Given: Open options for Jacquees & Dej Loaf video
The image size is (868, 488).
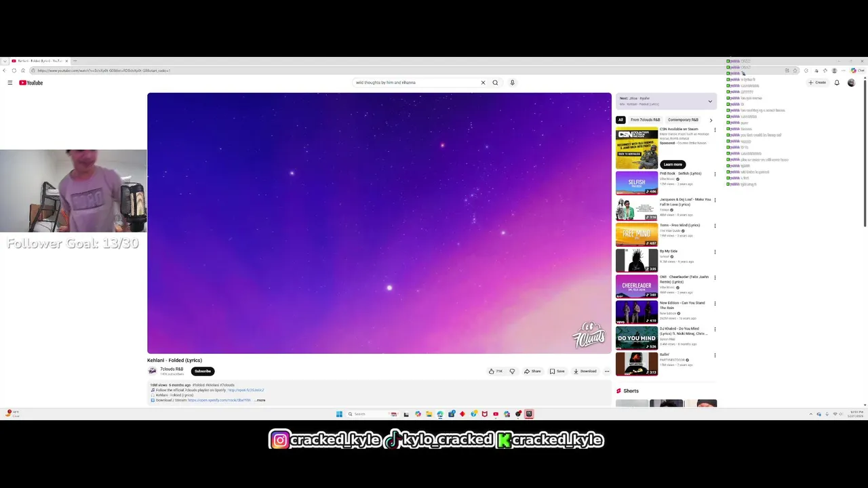Looking at the screenshot, I should pos(715,200).
